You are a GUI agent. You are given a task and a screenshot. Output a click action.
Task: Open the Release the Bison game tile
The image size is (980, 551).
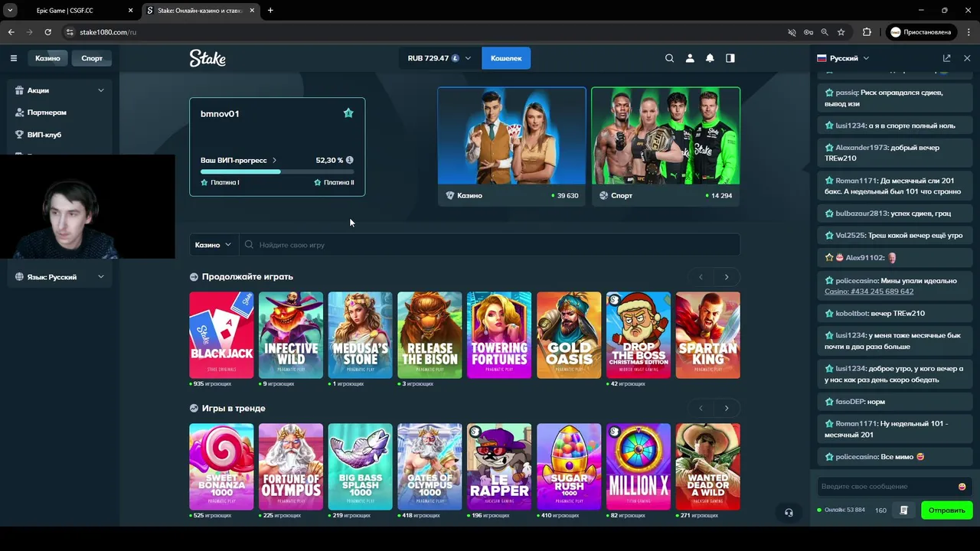point(430,335)
